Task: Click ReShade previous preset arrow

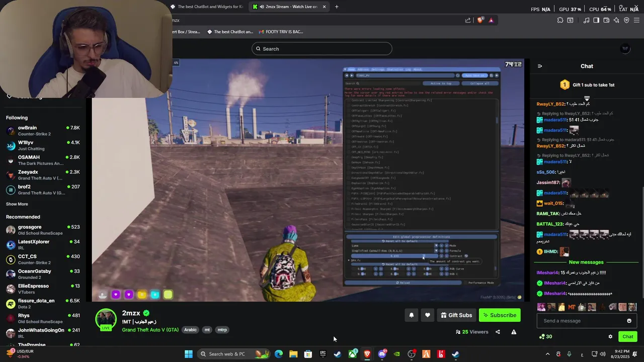Action: pyautogui.click(x=347, y=75)
